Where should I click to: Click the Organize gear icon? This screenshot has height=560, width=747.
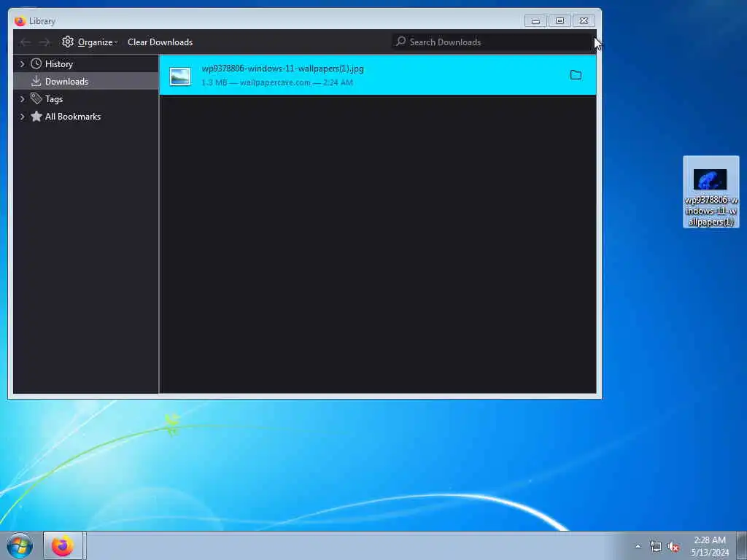68,42
